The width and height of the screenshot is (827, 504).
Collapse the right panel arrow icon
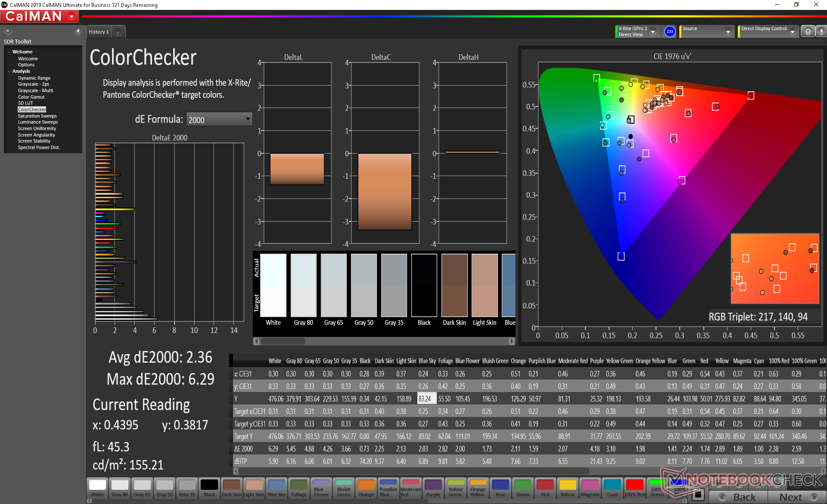pyautogui.click(x=821, y=31)
